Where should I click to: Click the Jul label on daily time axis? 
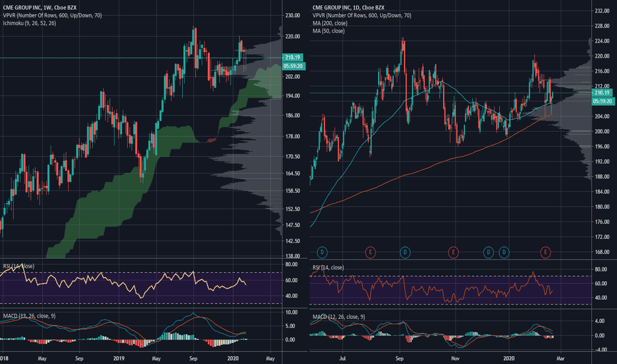coord(342,359)
